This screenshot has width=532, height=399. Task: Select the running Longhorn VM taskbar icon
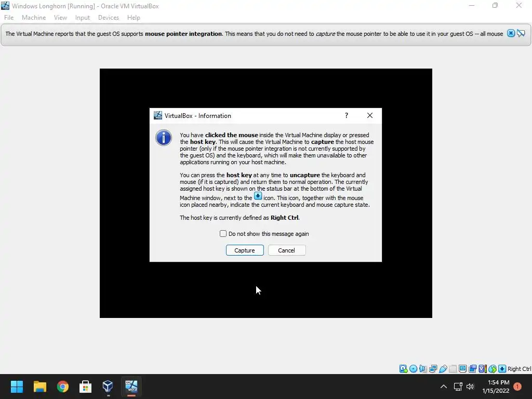coord(131,387)
